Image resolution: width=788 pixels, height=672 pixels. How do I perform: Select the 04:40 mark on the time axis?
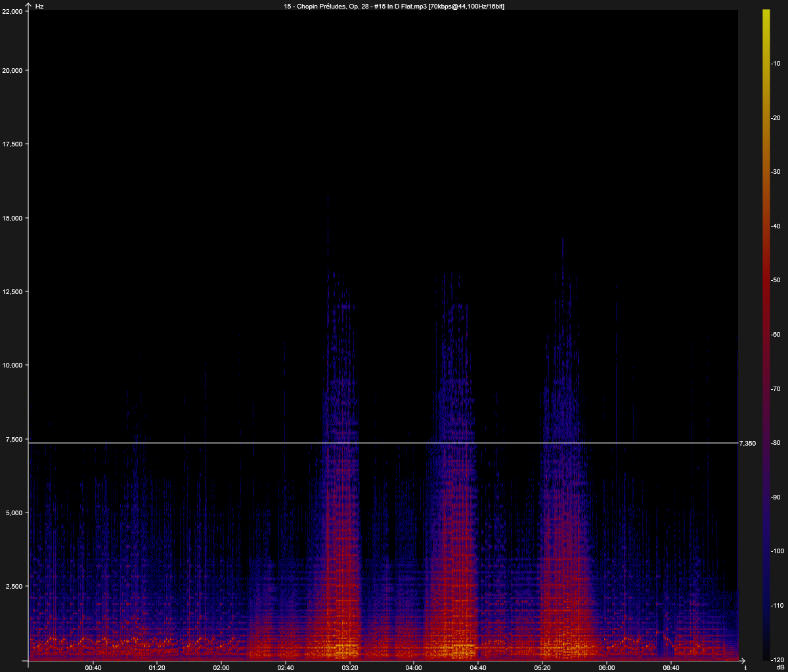pyautogui.click(x=478, y=667)
